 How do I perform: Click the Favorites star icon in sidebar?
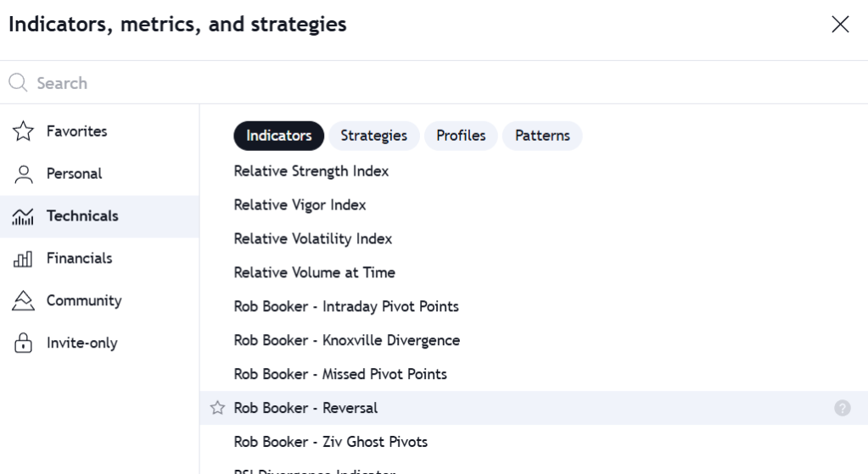pos(23,131)
